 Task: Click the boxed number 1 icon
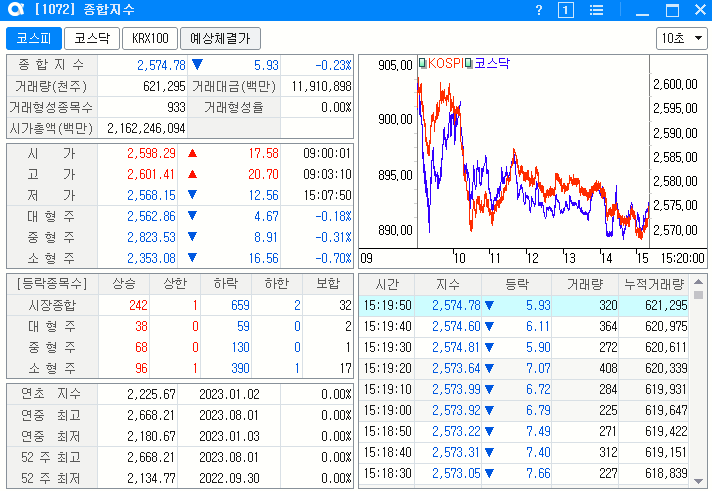tap(565, 10)
